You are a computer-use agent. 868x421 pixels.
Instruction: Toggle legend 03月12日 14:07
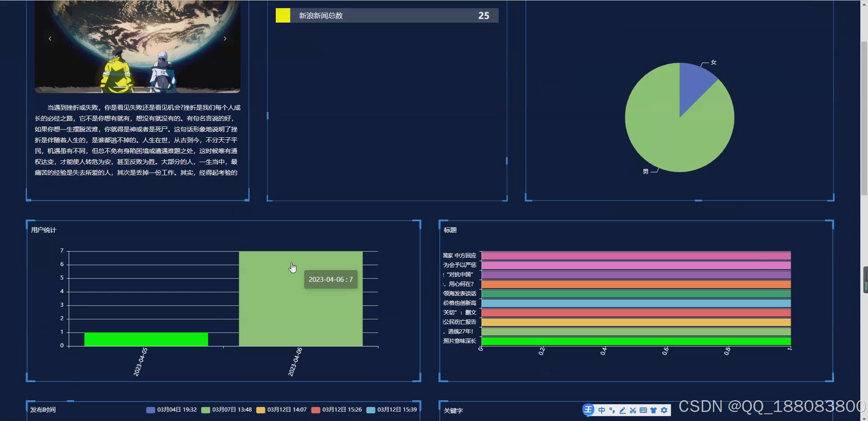click(282, 410)
